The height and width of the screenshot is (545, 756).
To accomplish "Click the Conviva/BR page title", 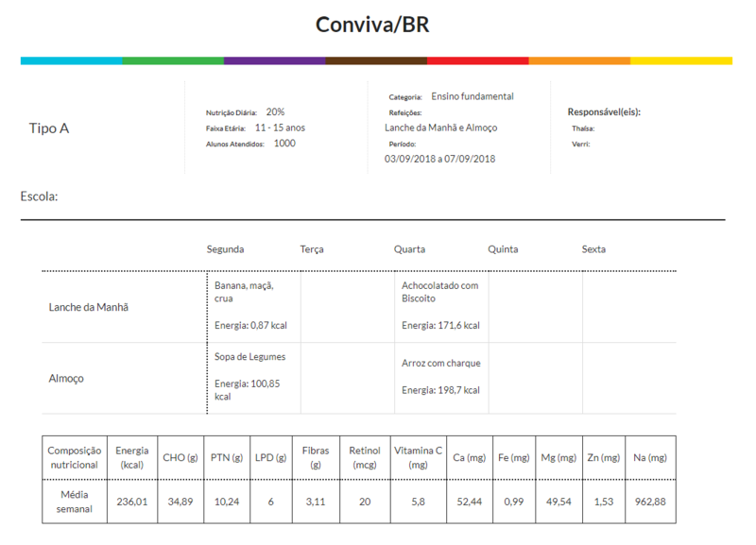I will pyautogui.click(x=372, y=25).
